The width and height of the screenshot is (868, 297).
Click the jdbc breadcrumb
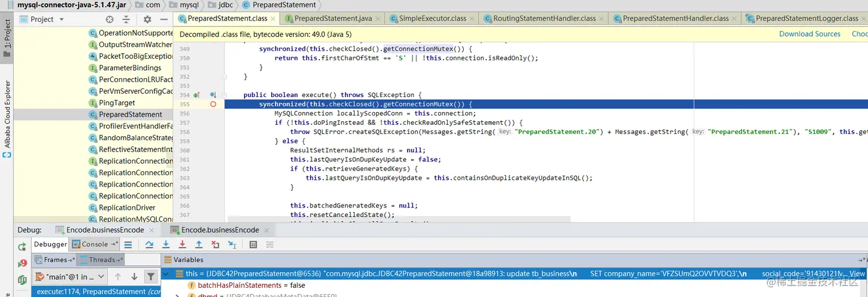(x=220, y=5)
